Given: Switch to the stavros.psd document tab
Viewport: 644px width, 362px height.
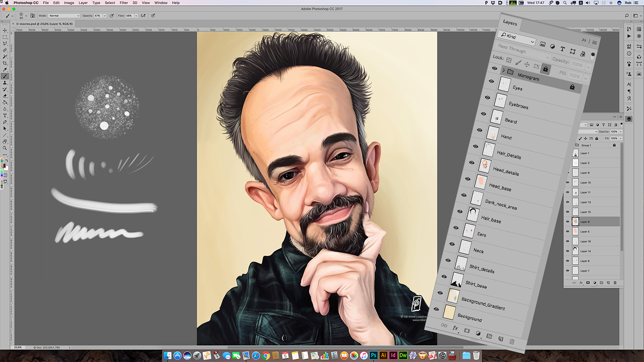Looking at the screenshot, I should [x=43, y=23].
